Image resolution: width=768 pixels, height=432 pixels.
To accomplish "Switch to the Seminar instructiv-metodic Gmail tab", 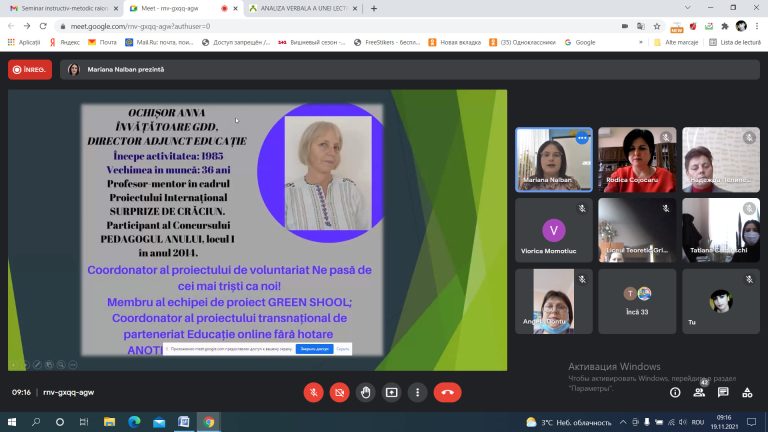I will [64, 8].
